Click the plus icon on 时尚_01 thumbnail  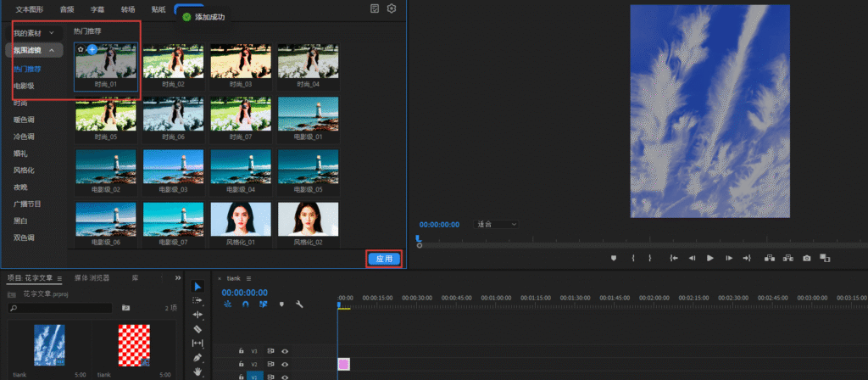click(92, 50)
